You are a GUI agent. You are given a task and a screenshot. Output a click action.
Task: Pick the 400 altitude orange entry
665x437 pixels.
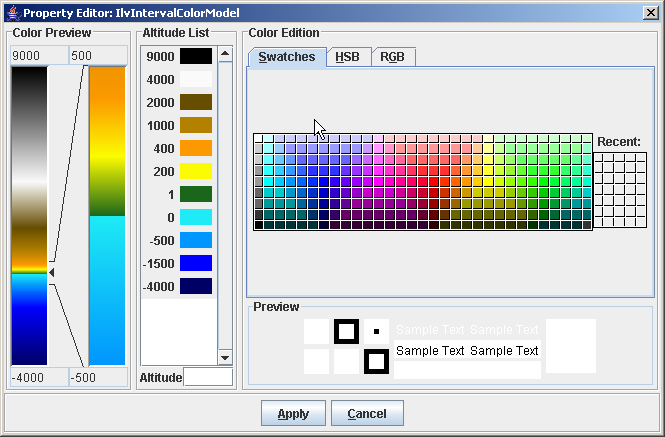tap(195, 149)
